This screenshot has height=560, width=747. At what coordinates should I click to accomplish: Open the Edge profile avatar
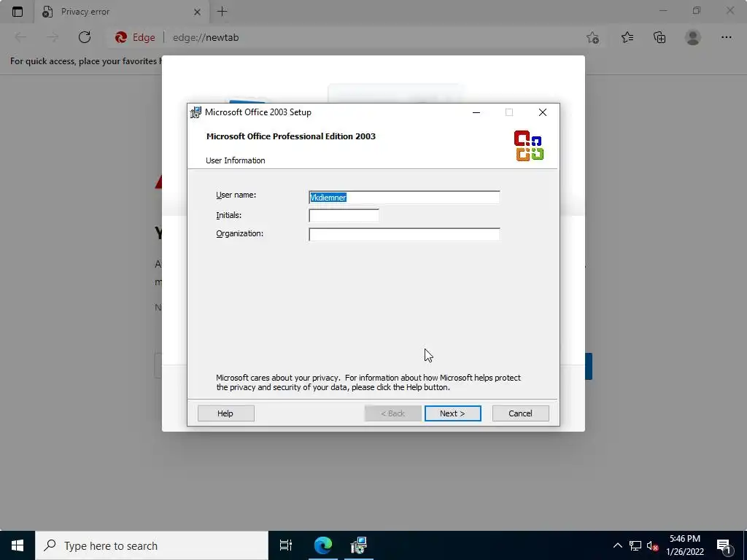click(693, 37)
